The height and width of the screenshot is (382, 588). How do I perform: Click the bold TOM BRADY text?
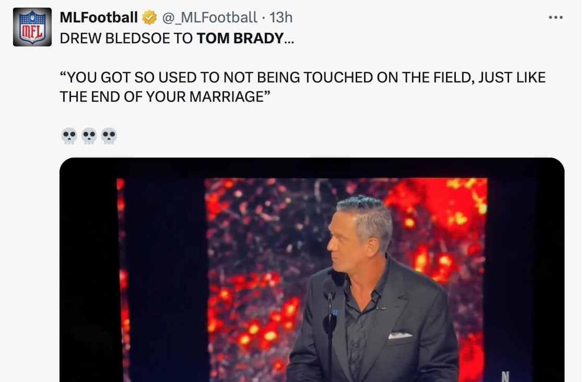click(x=241, y=38)
